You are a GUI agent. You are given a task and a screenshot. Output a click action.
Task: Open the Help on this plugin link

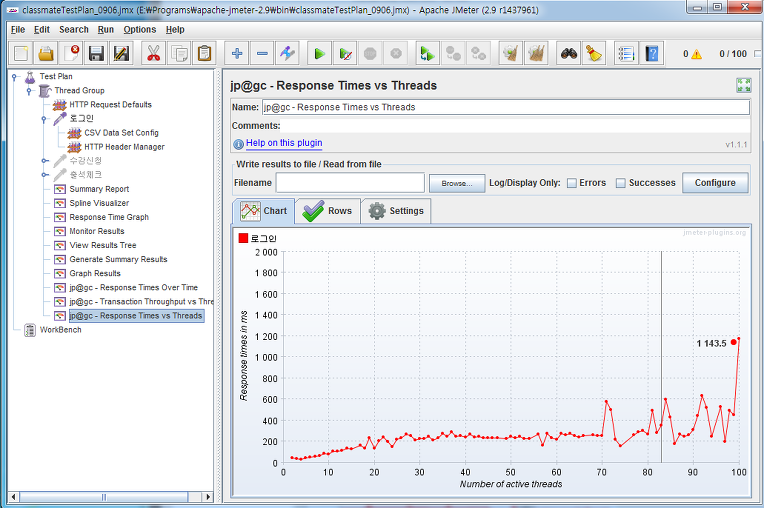[x=284, y=143]
